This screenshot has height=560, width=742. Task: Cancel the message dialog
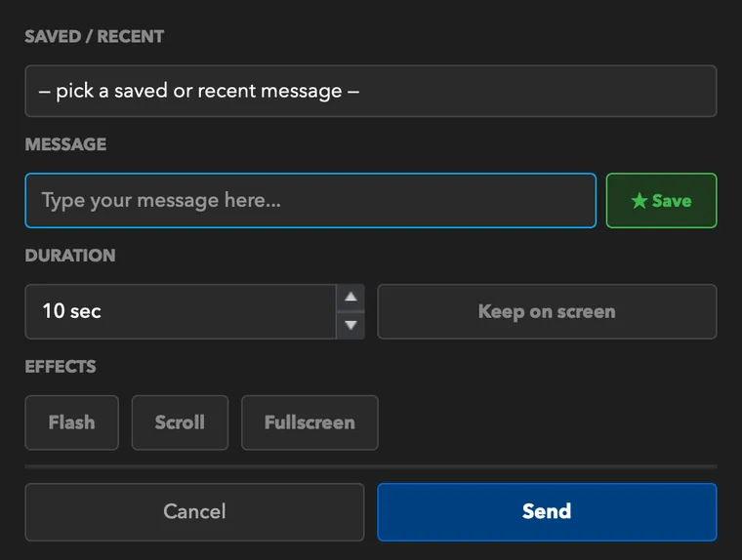[194, 512]
